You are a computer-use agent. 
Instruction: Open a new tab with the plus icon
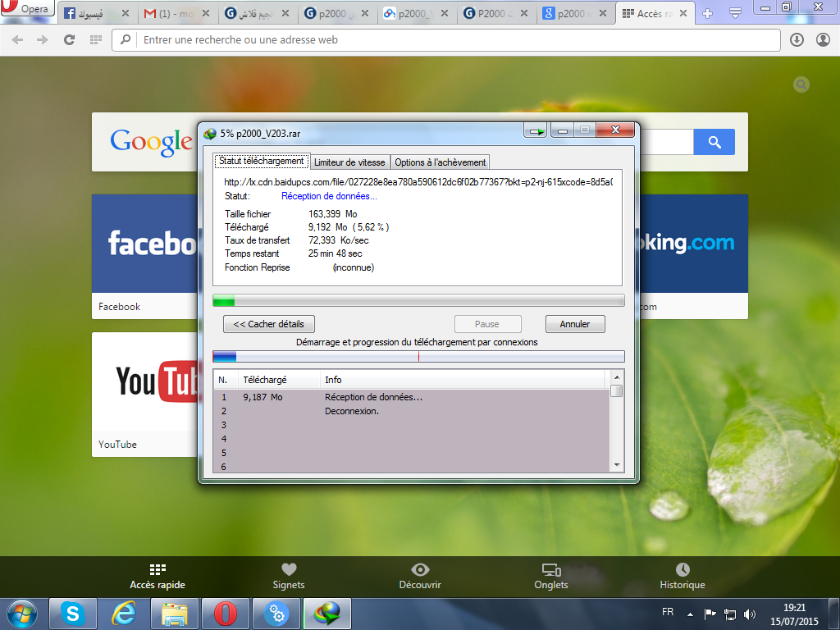tap(707, 13)
